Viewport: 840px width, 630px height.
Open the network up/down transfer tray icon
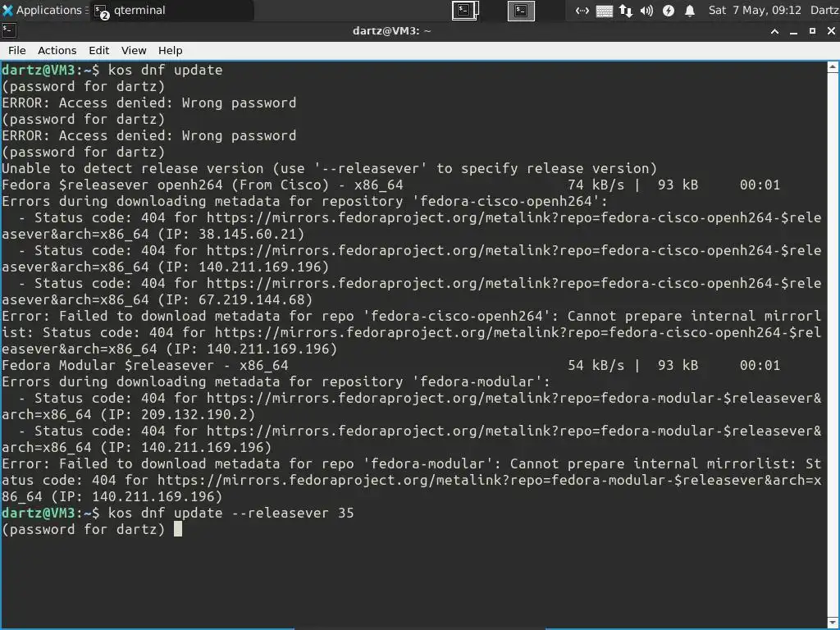[x=626, y=10]
